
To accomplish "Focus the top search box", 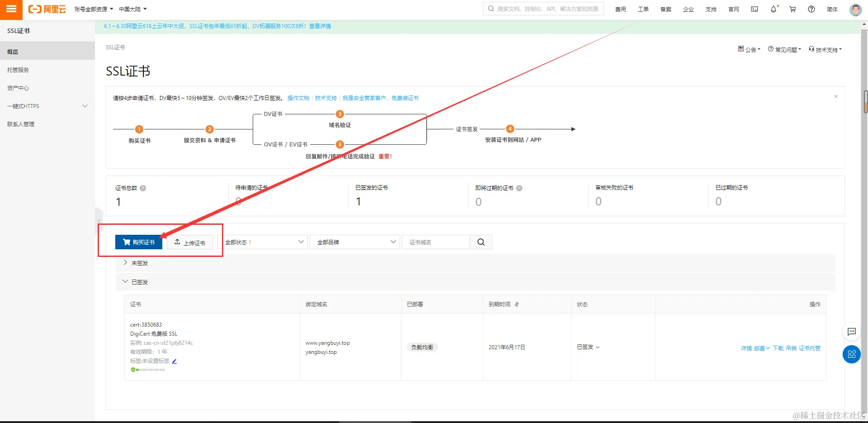I will click(x=543, y=9).
